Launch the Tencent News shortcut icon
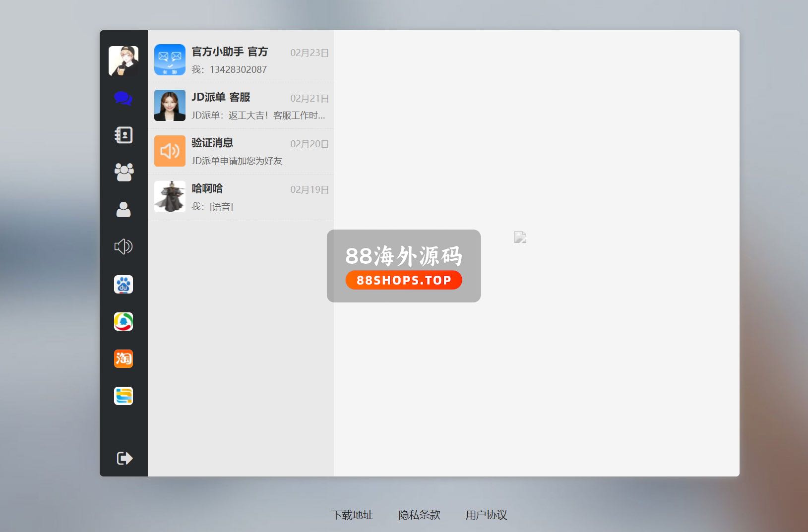Image resolution: width=808 pixels, height=532 pixels. [124, 322]
